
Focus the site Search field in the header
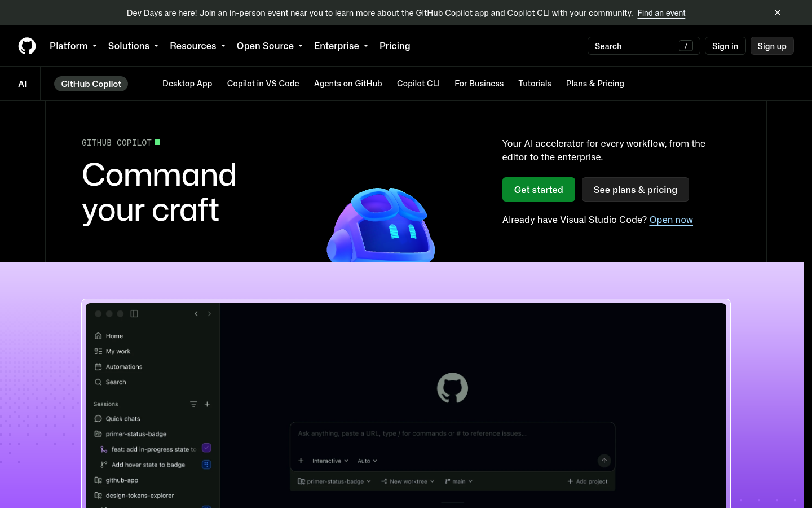644,46
